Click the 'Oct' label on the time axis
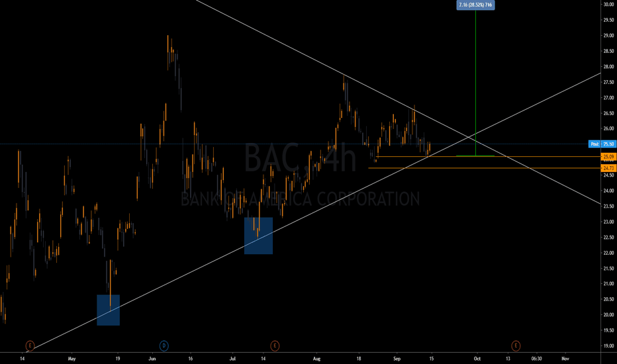The image size is (617, 364). tap(477, 359)
